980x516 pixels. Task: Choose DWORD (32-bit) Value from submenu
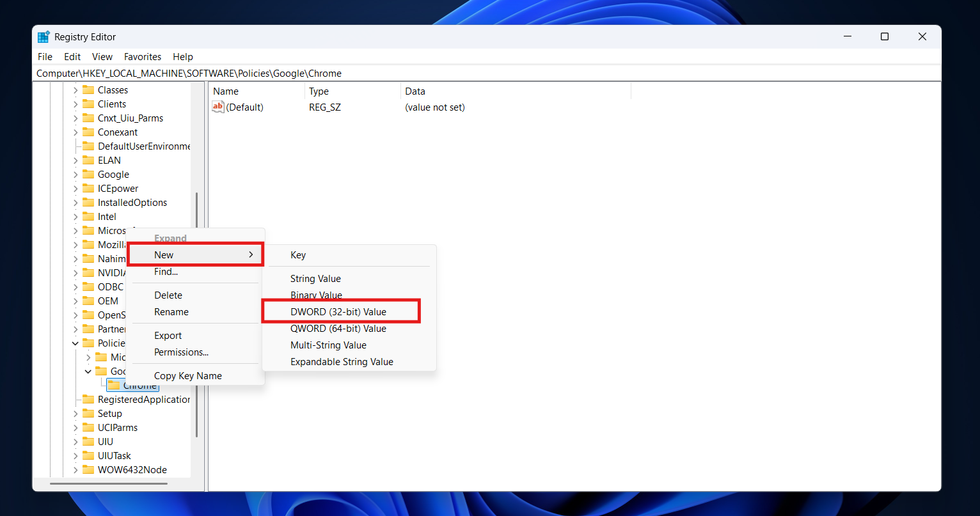coord(338,312)
